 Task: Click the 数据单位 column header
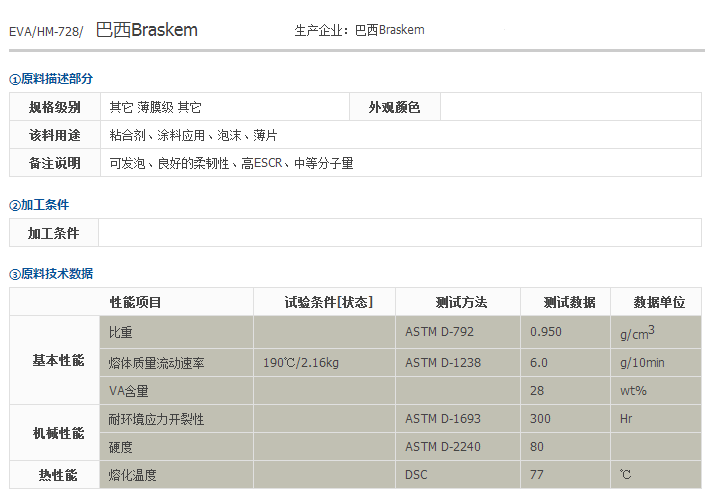[x=656, y=302]
